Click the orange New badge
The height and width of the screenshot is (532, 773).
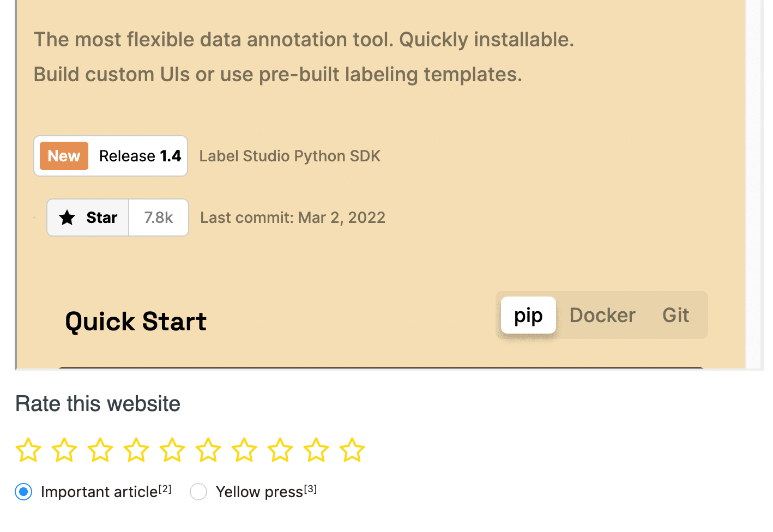64,156
